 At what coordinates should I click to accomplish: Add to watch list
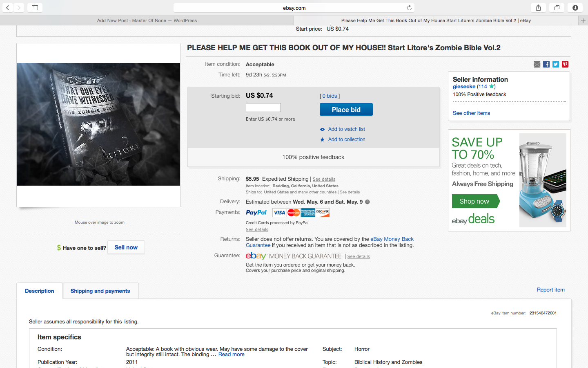[346, 129]
